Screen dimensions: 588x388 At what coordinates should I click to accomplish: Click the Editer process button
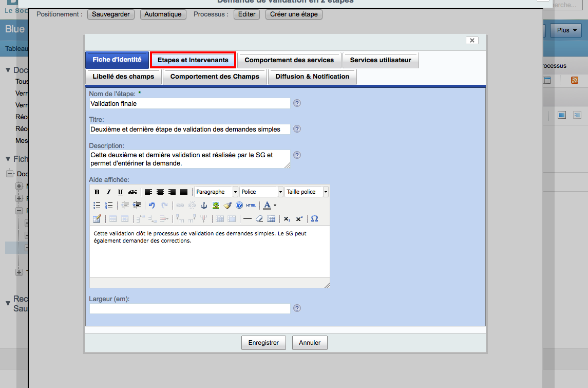coord(246,14)
